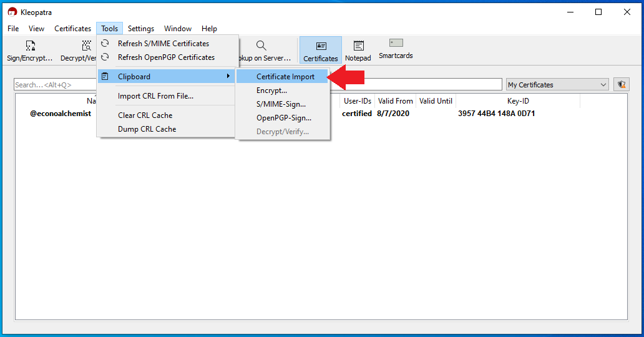Expand the Clipboard submenu arrow
The image size is (644, 337).
pyautogui.click(x=228, y=76)
